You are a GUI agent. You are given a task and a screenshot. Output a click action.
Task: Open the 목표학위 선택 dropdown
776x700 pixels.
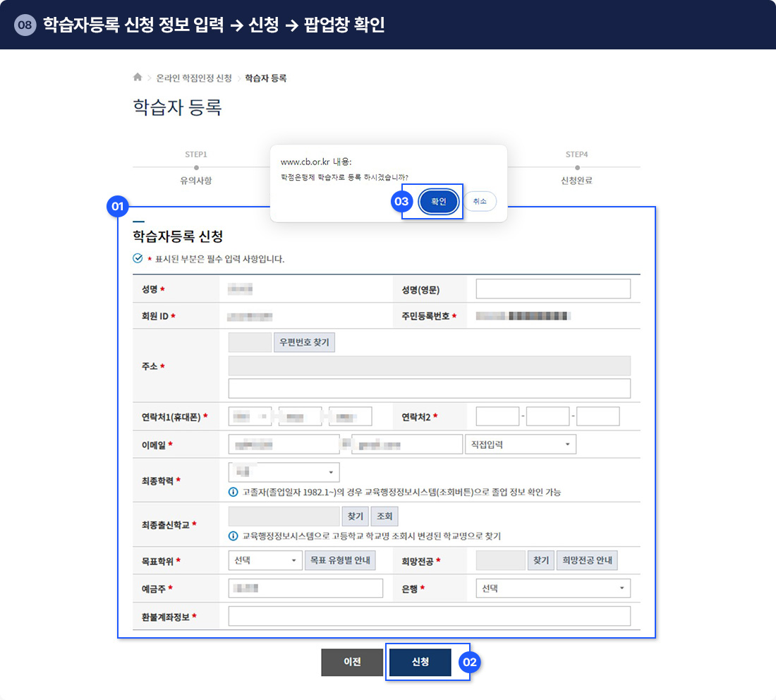[x=265, y=560]
